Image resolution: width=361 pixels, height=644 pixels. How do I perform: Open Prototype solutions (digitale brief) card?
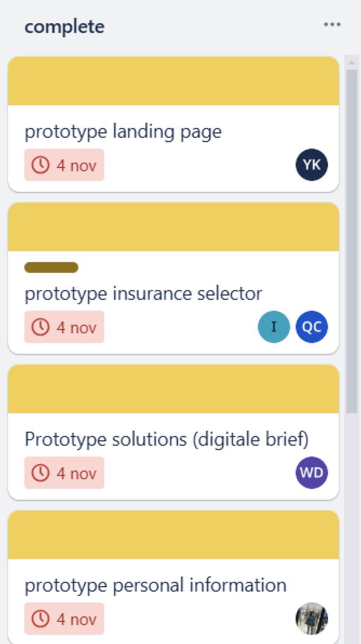coord(166,440)
